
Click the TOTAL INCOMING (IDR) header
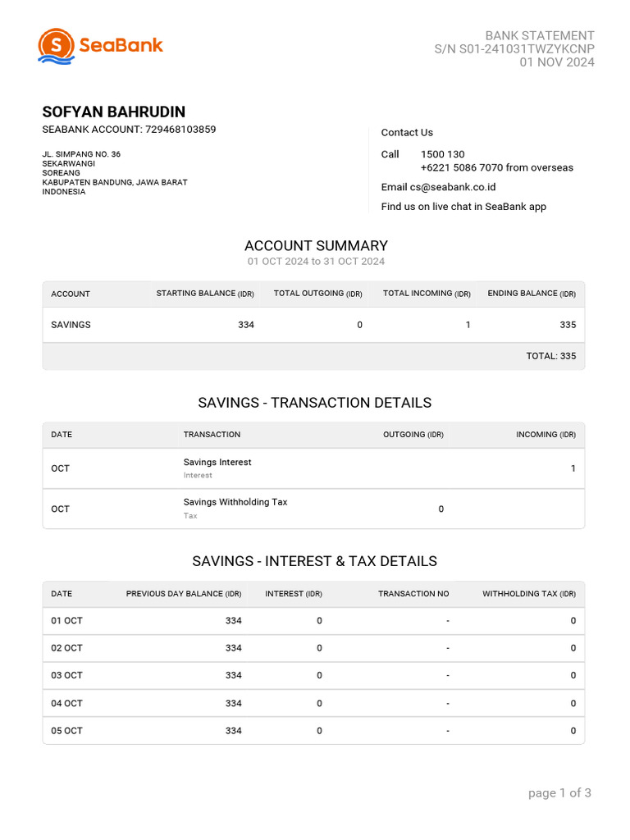pyautogui.click(x=427, y=294)
